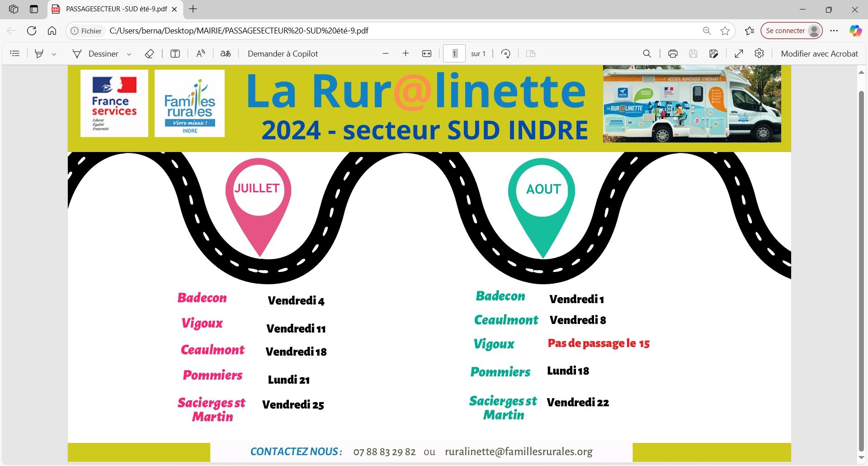Click the save as icon
Screen dimensions: 868x466
pyautogui.click(x=714, y=53)
